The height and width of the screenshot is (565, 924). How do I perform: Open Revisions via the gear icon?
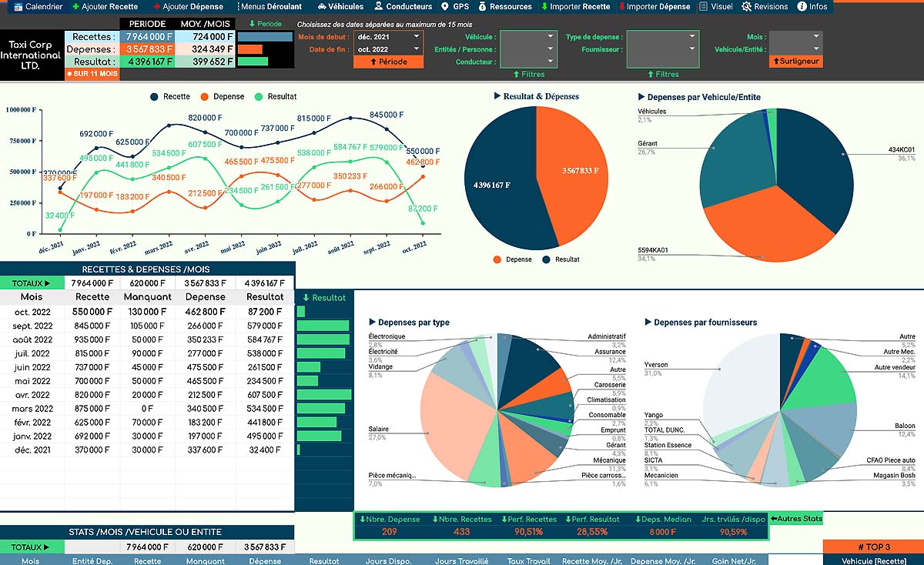point(747,6)
